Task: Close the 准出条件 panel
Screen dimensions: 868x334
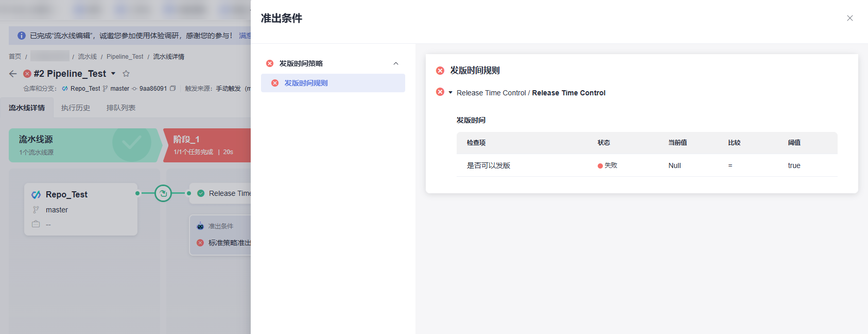Action: [x=850, y=18]
